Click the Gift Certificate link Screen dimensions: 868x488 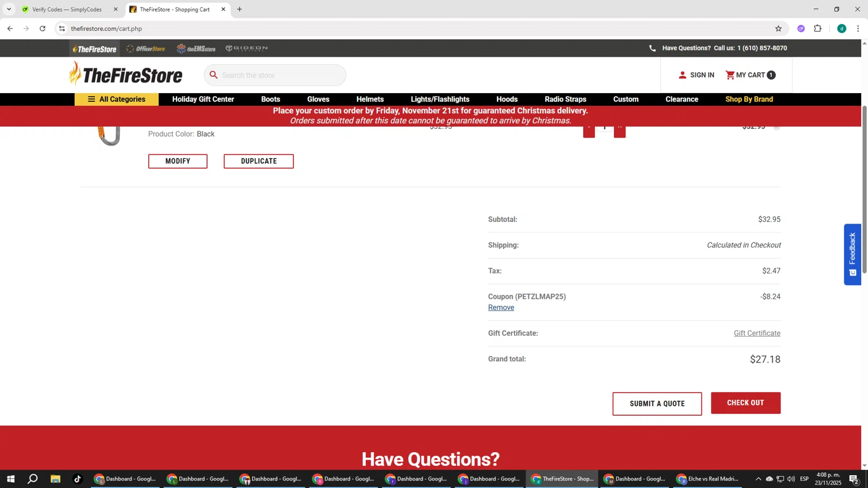(757, 333)
